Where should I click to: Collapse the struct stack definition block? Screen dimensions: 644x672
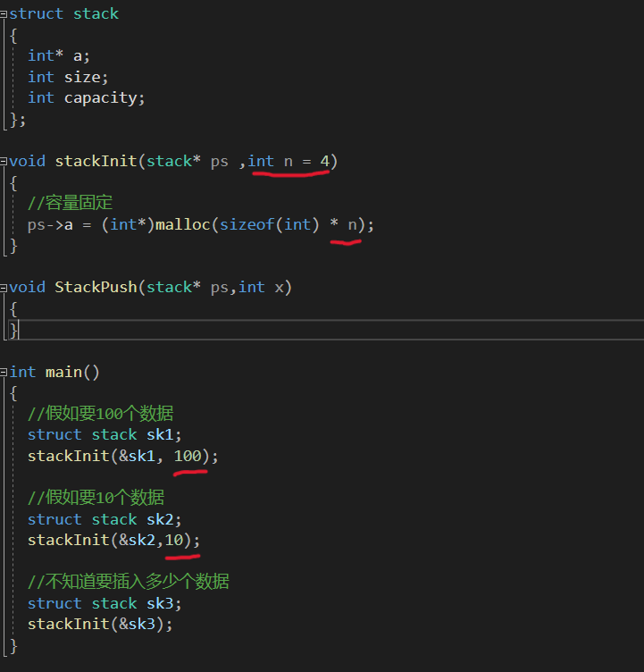click(4, 14)
